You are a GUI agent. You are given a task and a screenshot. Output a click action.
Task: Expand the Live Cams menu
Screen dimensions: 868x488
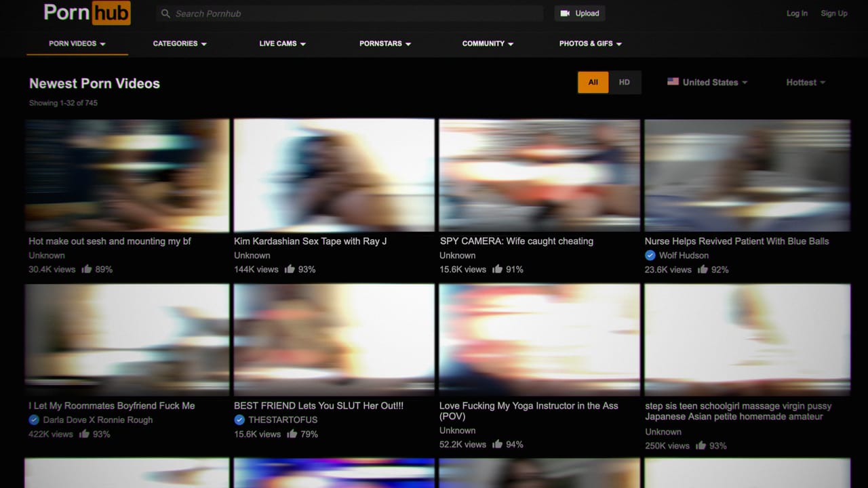click(x=283, y=43)
